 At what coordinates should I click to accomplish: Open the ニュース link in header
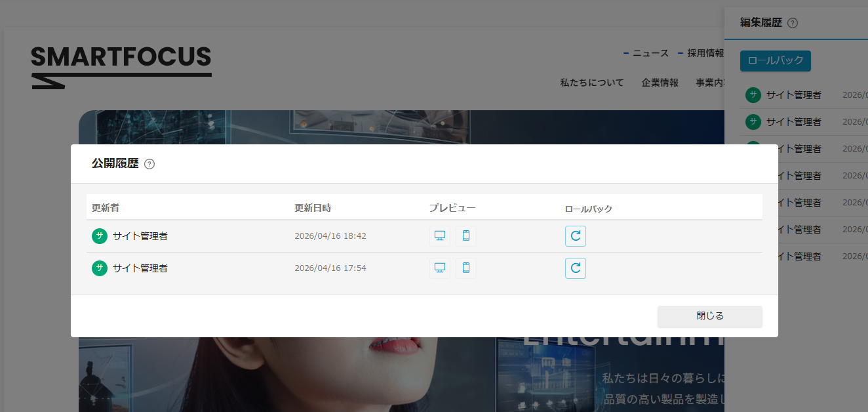click(650, 53)
